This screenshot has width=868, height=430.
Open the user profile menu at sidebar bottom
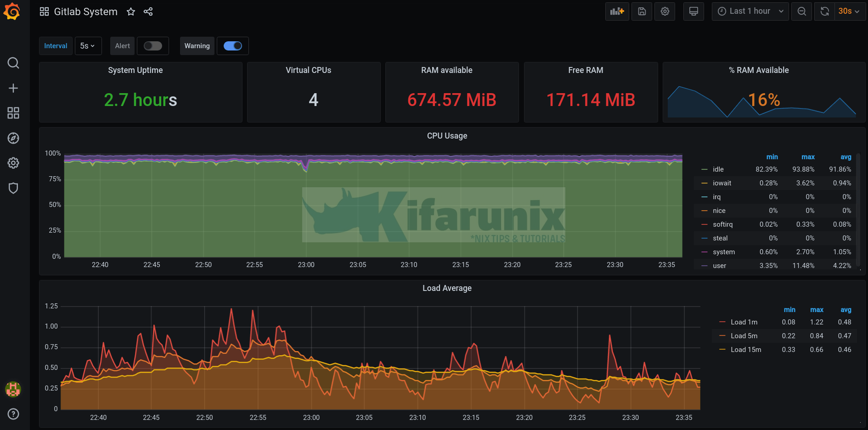(x=13, y=389)
